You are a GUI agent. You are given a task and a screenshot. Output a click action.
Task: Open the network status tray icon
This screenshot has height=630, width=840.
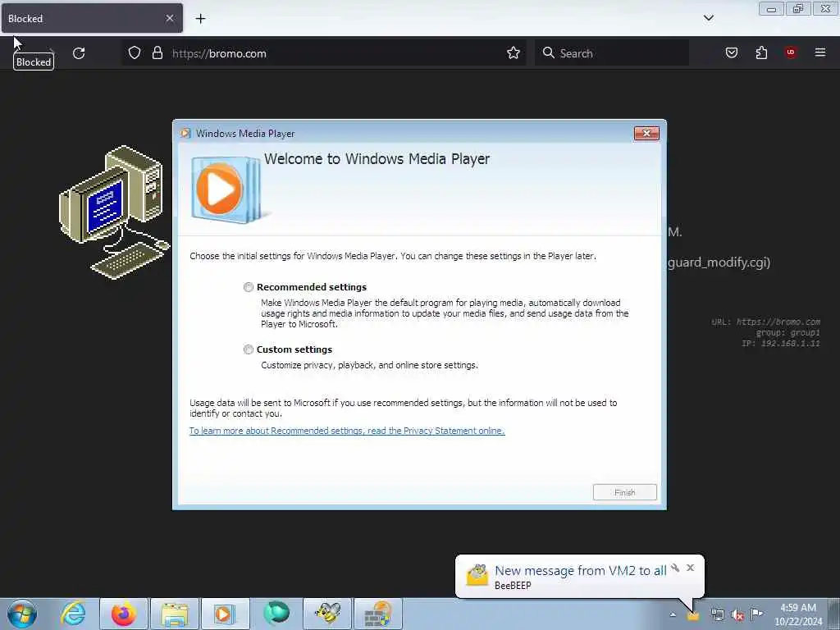click(717, 615)
